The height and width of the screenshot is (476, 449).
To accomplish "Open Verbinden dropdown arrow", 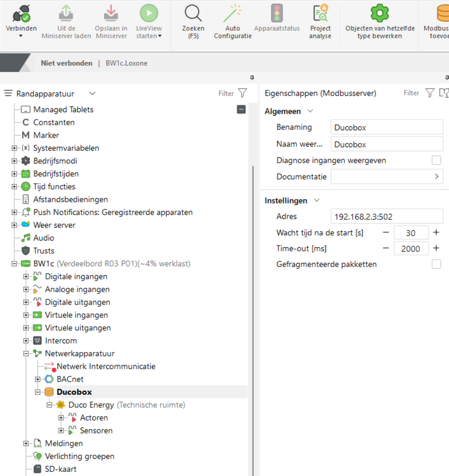I will [x=21, y=36].
